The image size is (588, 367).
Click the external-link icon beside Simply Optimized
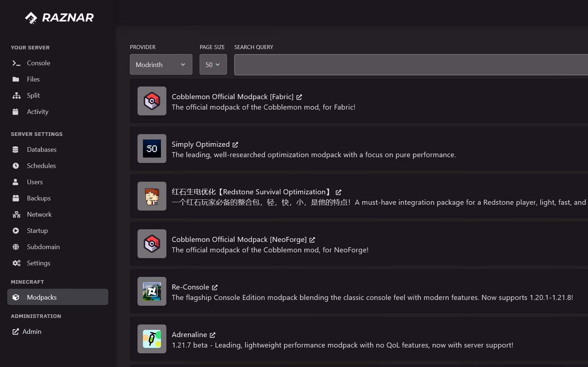pyautogui.click(x=235, y=145)
